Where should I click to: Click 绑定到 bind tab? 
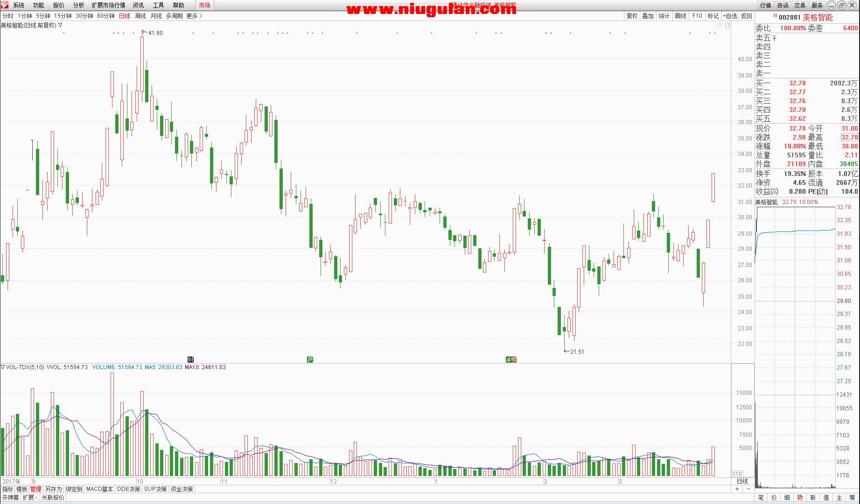coord(74,490)
